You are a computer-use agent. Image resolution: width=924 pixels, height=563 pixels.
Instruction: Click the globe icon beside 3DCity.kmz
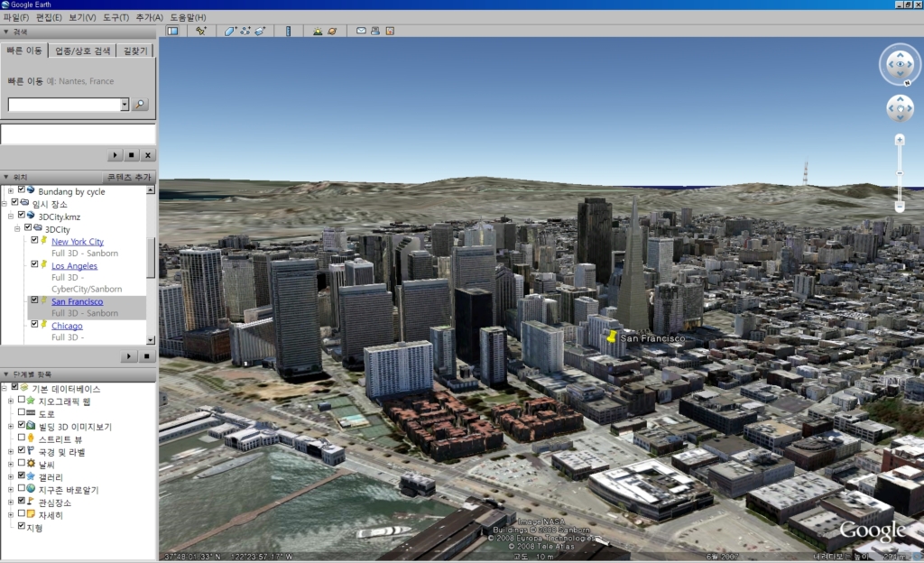pyautogui.click(x=31, y=216)
